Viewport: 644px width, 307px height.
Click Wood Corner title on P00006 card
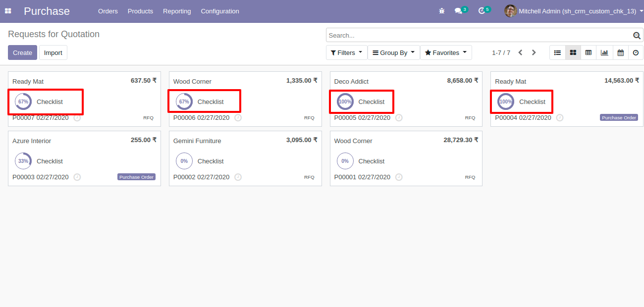coord(192,82)
